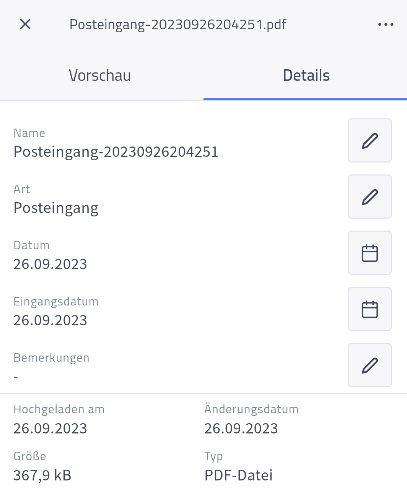Click the Hochgeladen am date value
407x498 pixels.
click(x=50, y=428)
